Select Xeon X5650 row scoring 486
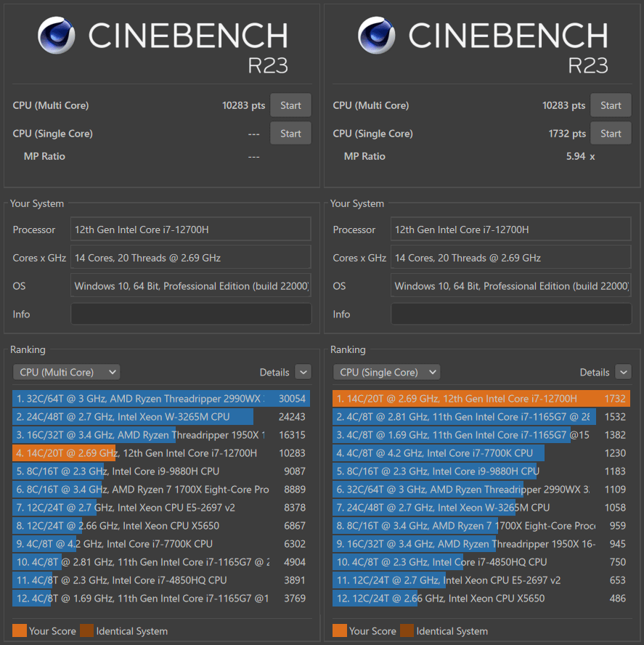644x645 pixels. pos(481,598)
